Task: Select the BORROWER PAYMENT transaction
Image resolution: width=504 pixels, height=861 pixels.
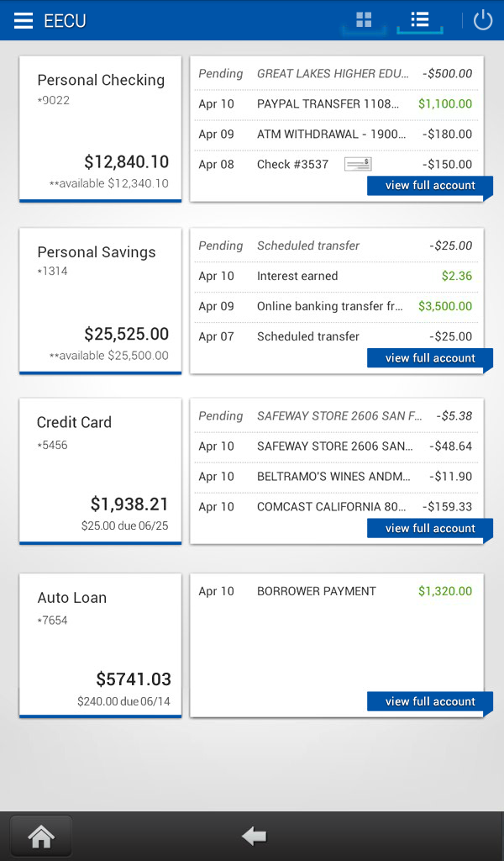Action: tap(336, 591)
